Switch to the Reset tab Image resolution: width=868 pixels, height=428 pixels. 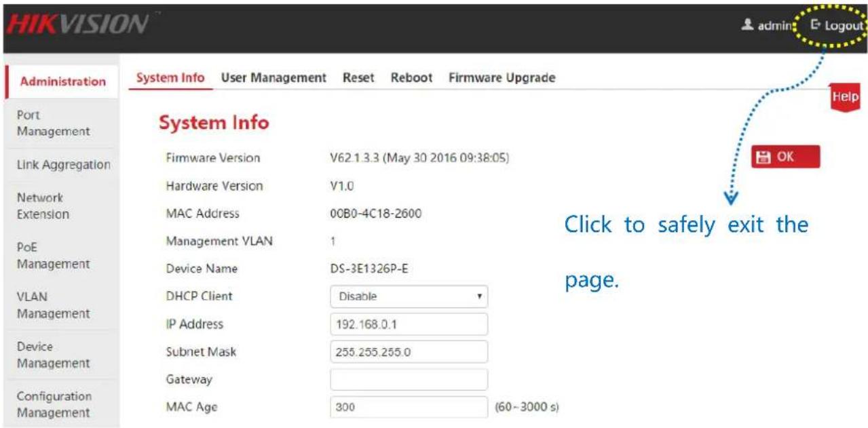click(x=358, y=77)
